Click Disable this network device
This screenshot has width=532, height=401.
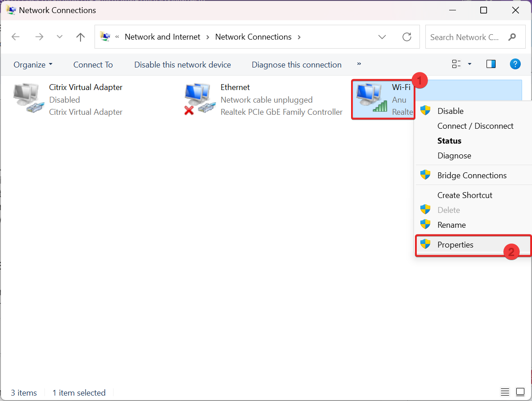[183, 64]
